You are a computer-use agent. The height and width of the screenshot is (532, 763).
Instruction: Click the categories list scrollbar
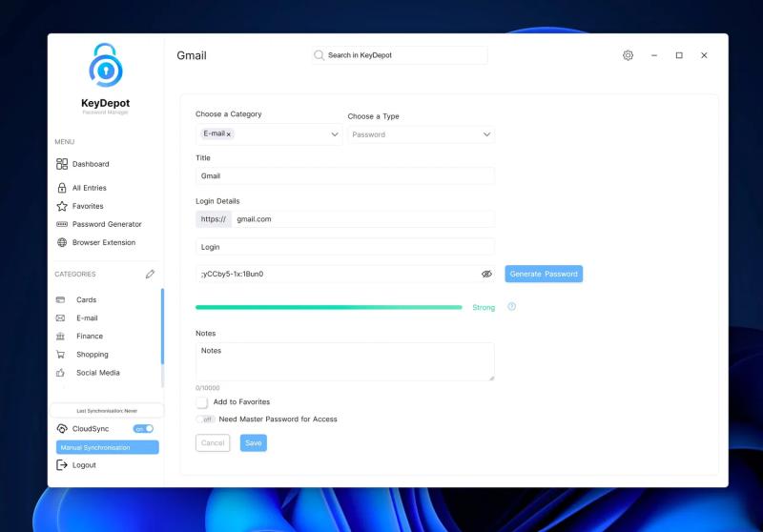tap(162, 326)
